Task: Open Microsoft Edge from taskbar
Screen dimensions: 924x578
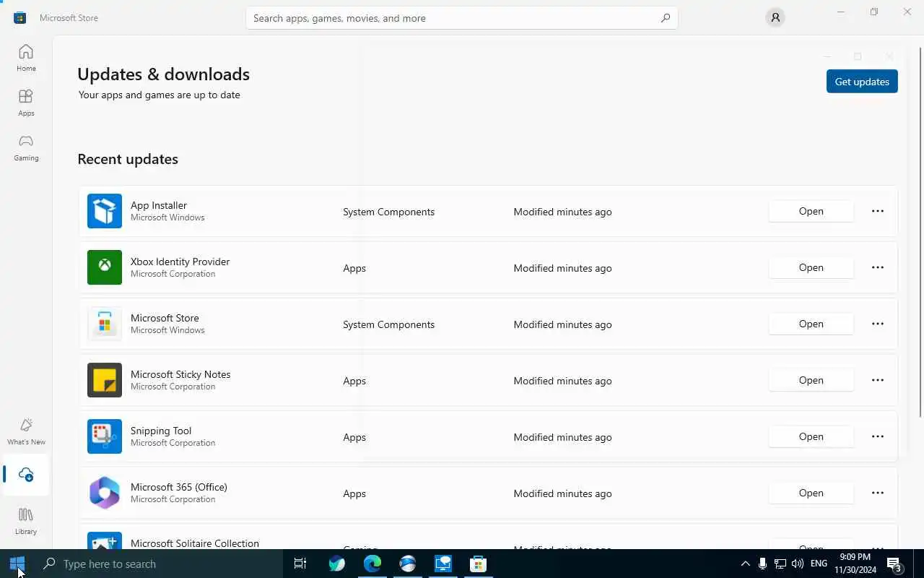Action: click(x=372, y=564)
